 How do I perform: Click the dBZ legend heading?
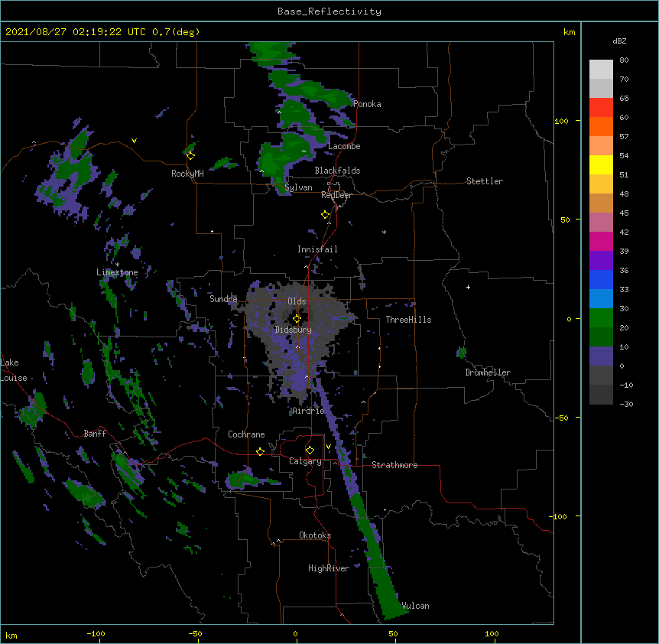coord(619,41)
